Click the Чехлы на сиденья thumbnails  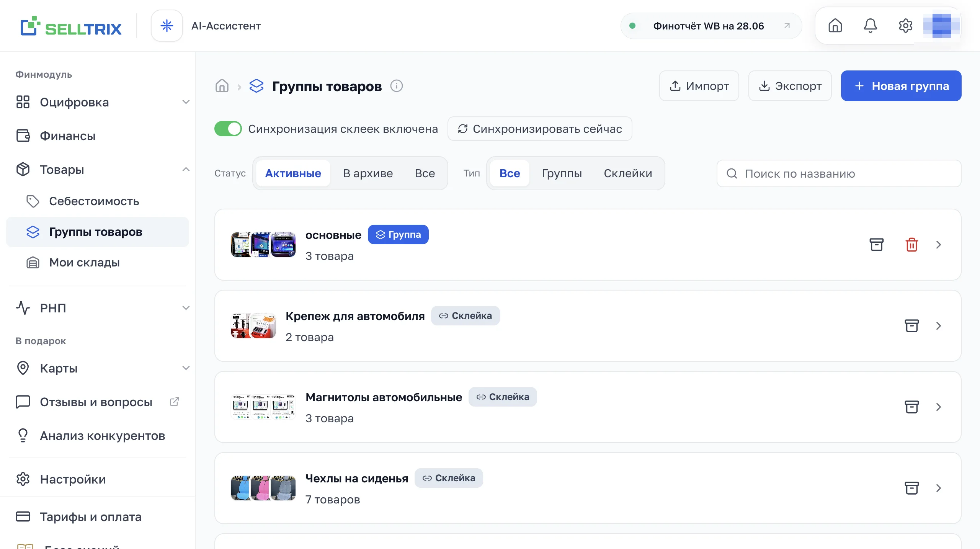point(263,488)
